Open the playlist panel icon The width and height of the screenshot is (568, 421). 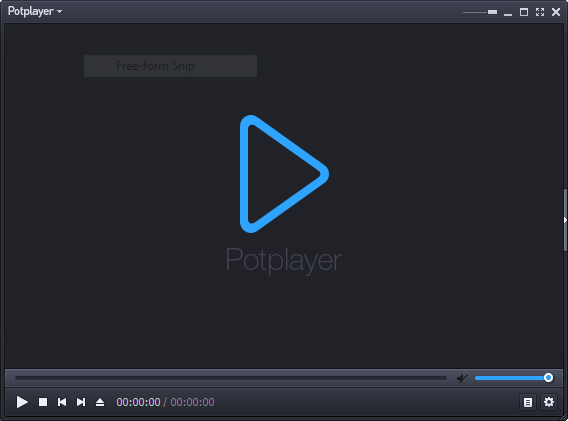[x=528, y=402]
